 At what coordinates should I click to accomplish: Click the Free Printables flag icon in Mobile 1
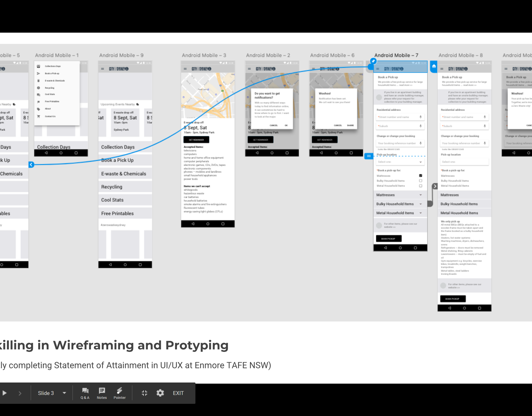point(38,102)
